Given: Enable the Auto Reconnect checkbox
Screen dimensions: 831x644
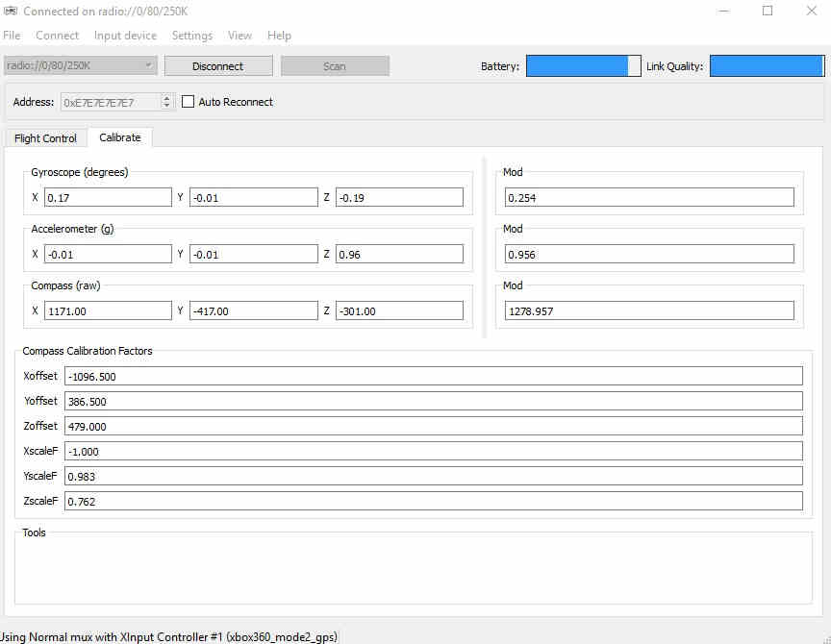Looking at the screenshot, I should pos(189,102).
